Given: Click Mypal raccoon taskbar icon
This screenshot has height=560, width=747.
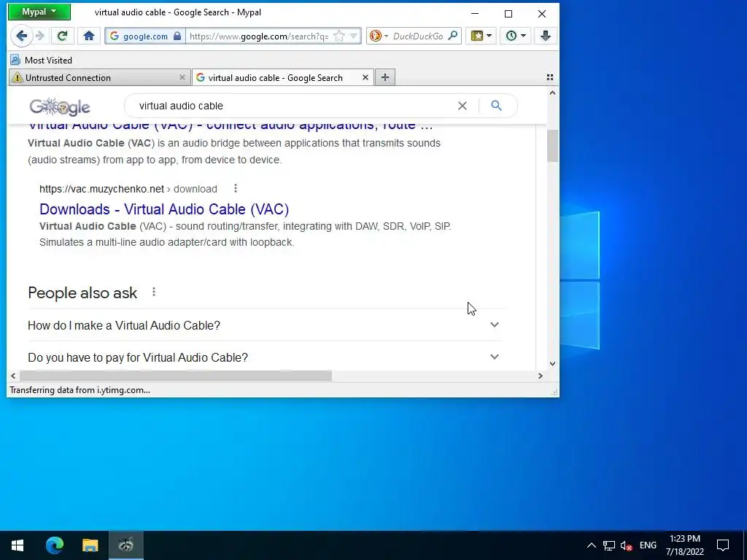Looking at the screenshot, I should [125, 545].
